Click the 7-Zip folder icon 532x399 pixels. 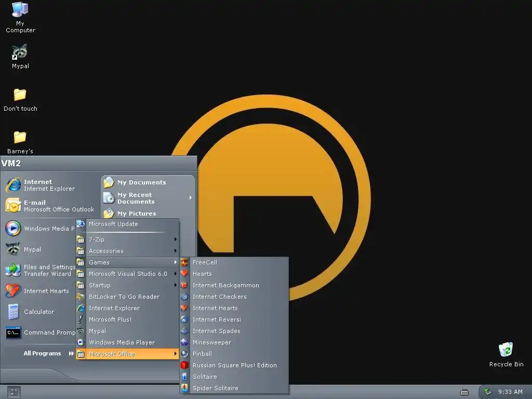[81, 239]
